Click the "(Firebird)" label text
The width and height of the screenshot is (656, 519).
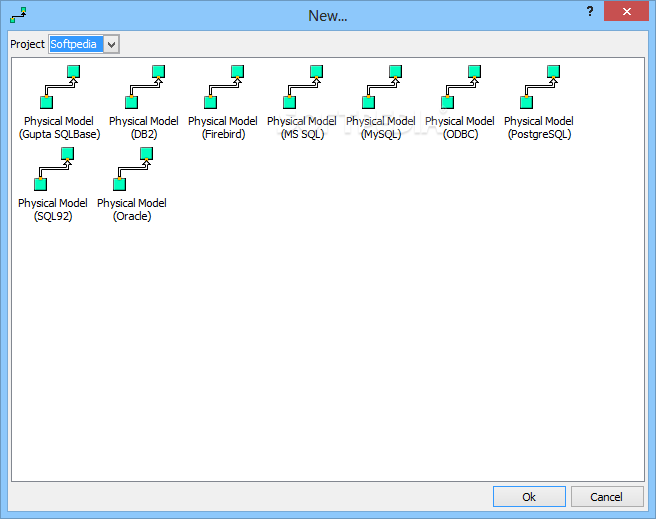point(223,134)
